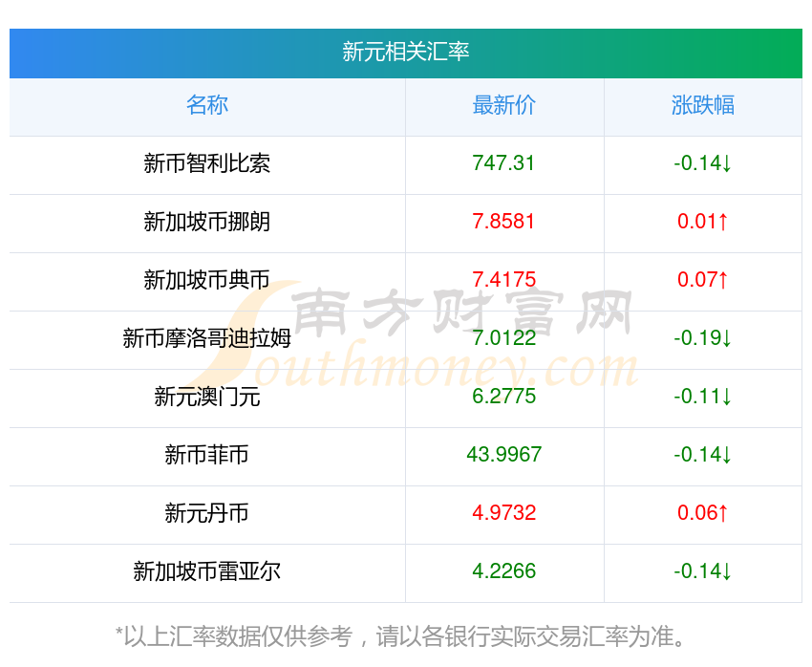Click the price value 7.8581

point(503,222)
